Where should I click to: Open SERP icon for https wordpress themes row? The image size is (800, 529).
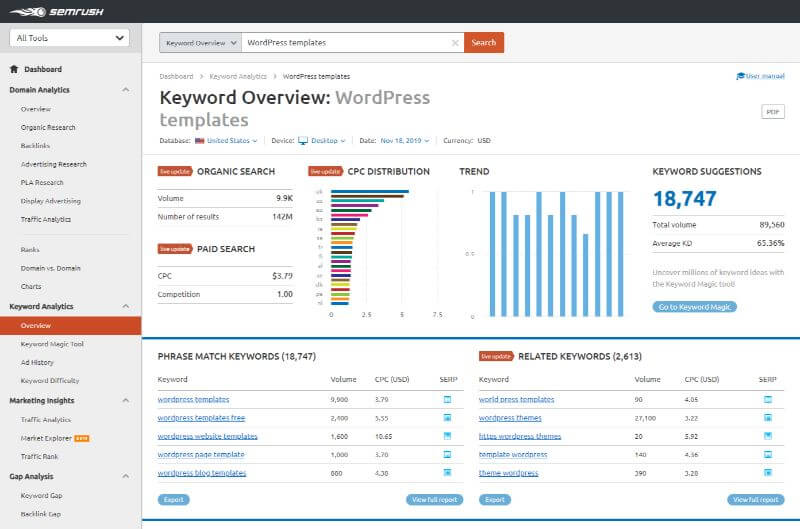[x=768, y=436]
